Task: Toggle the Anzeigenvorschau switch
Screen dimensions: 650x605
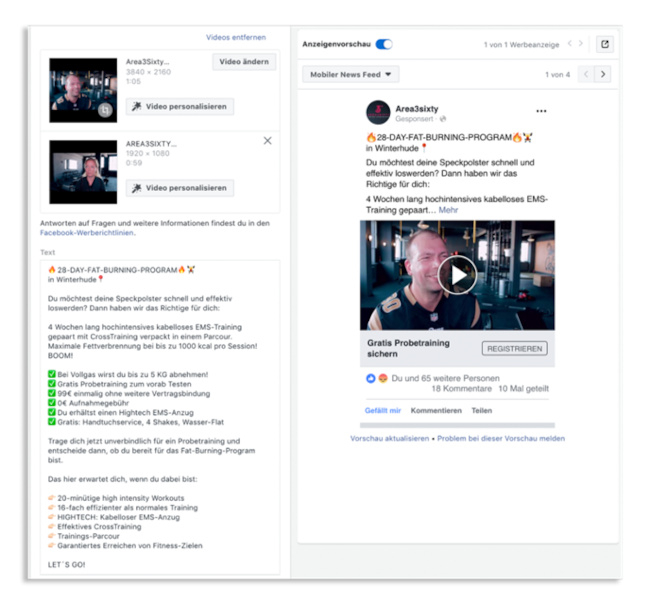Action: tap(384, 44)
